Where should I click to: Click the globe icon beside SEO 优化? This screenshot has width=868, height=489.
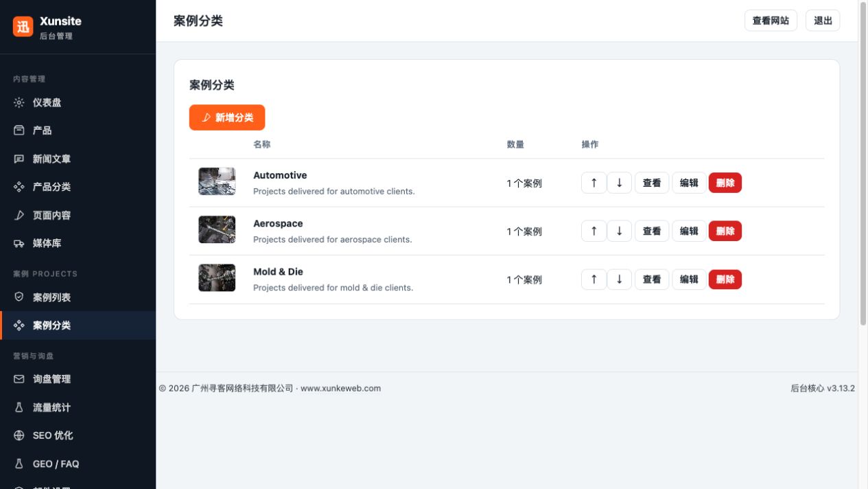[x=19, y=435]
